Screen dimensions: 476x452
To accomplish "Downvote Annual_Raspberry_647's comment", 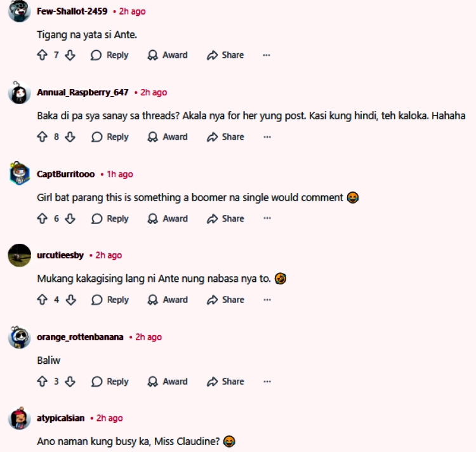I will point(70,137).
